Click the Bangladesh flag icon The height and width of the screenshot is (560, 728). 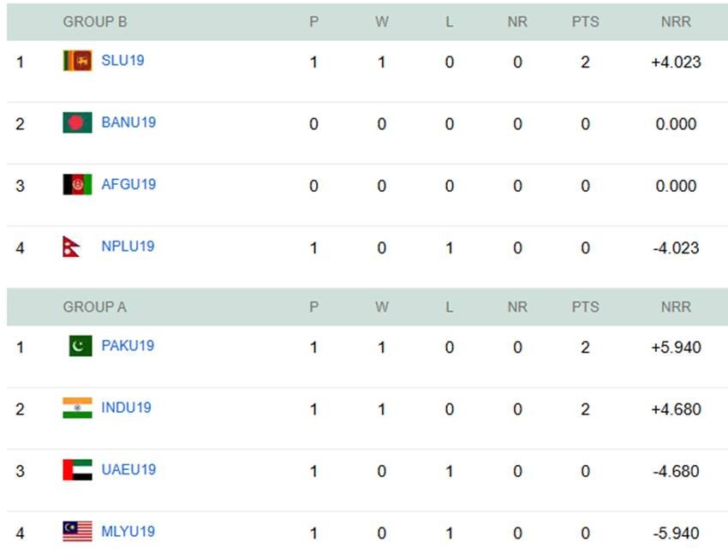point(77,122)
